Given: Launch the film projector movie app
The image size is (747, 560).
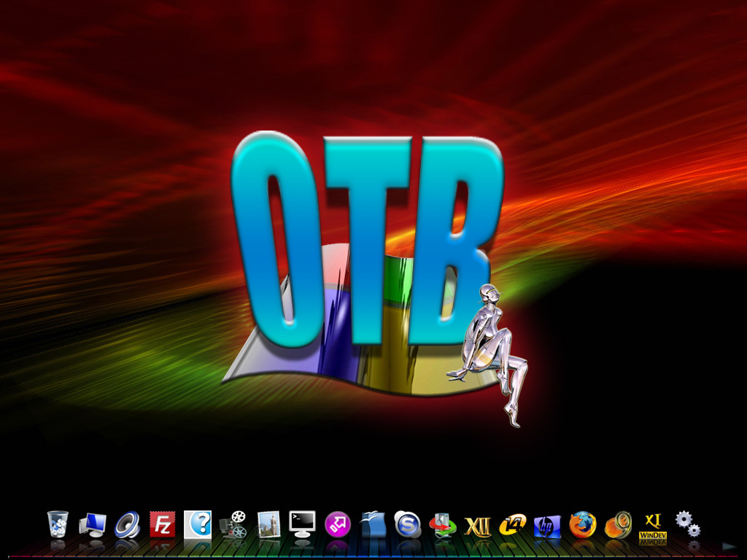Looking at the screenshot, I should [233, 525].
